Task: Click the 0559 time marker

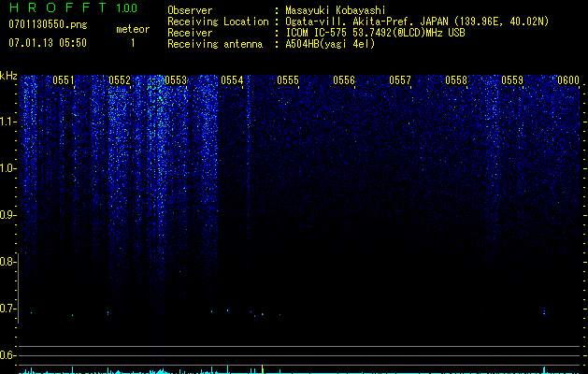Action: click(512, 80)
